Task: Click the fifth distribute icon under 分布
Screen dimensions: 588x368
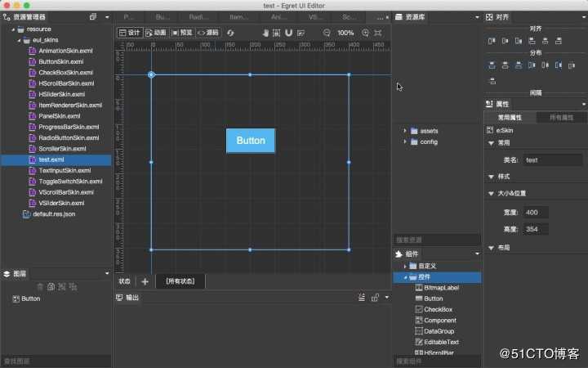Action: pos(546,65)
